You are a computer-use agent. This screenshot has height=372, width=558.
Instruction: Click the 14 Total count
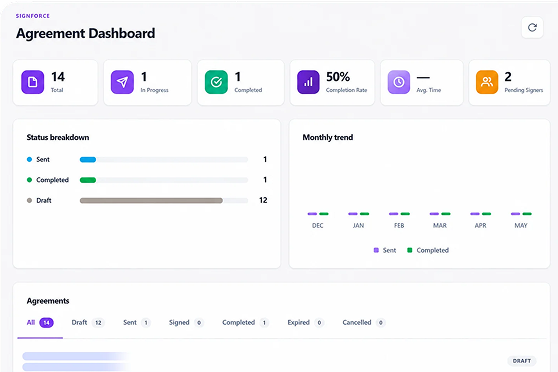58,77
